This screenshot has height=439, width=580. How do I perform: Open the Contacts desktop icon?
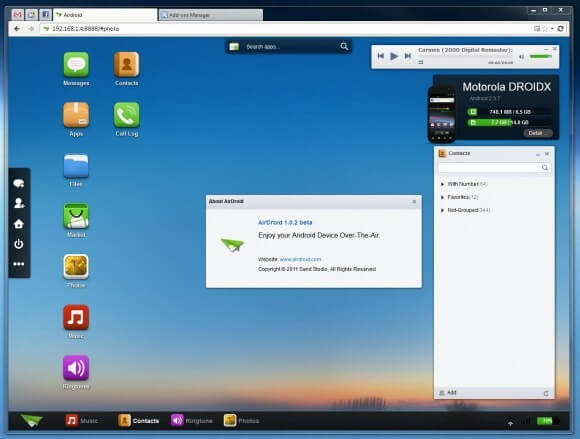pyautogui.click(x=127, y=65)
